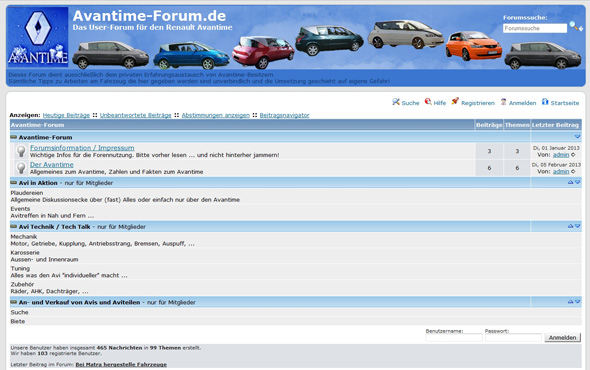Open Avi Technik / Tech Talk category title
590x370 pixels.
tap(55, 227)
